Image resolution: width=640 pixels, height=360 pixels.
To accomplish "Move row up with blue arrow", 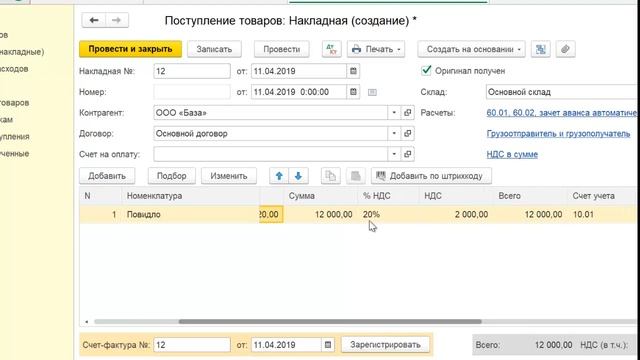I will click(279, 176).
